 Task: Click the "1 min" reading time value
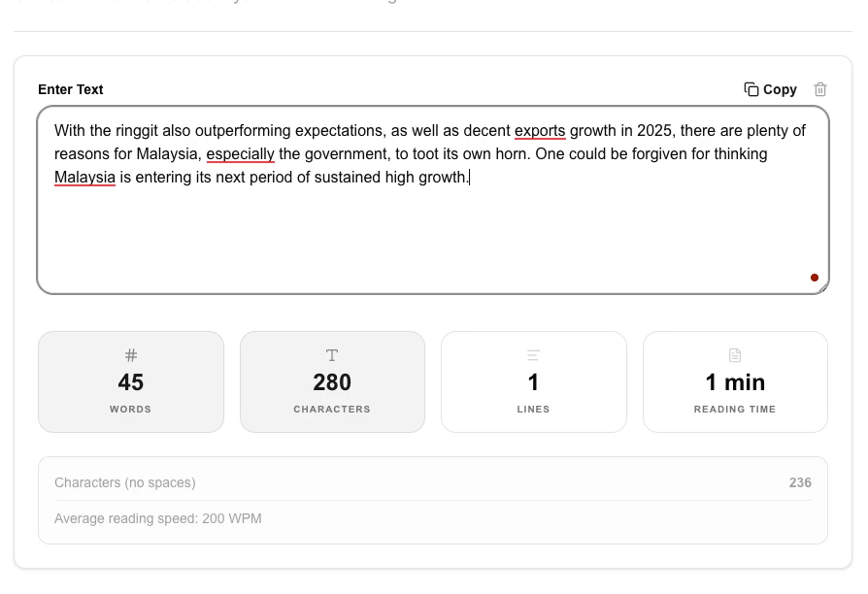coord(735,382)
